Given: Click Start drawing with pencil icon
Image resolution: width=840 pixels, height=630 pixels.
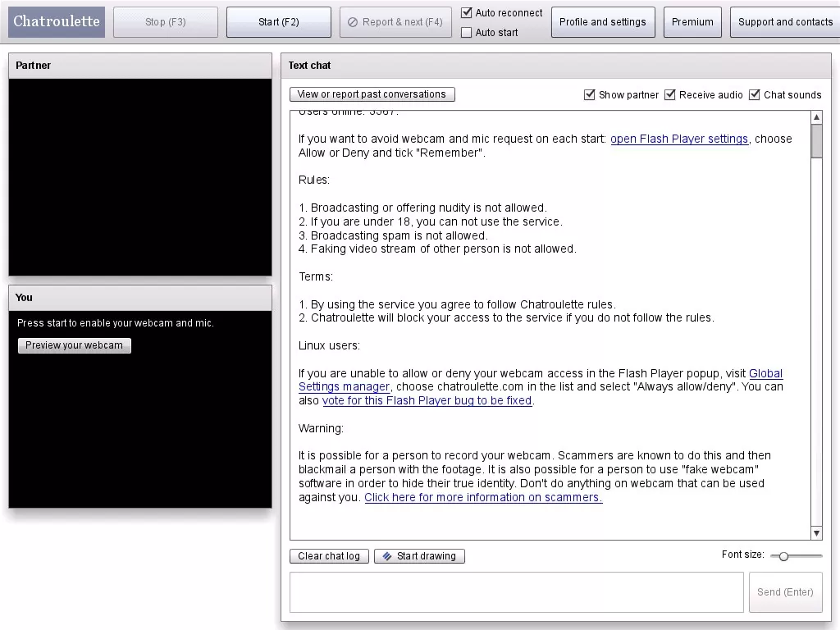Looking at the screenshot, I should pyautogui.click(x=419, y=556).
